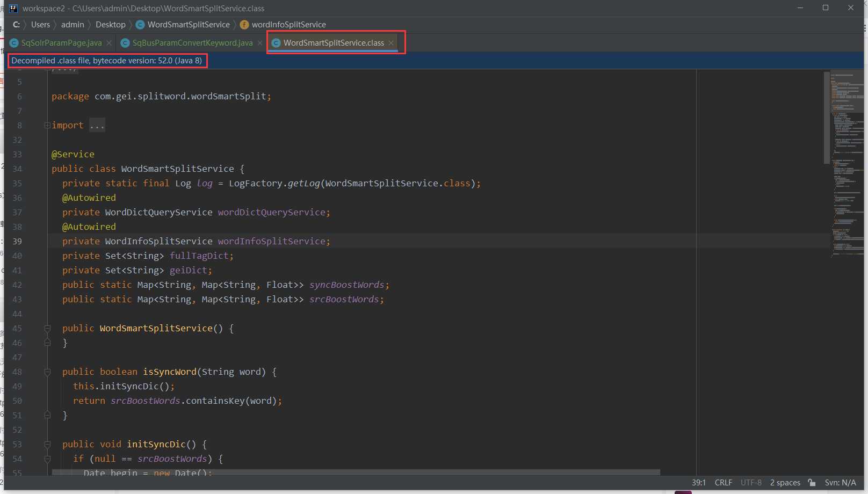Switch to the SqSolrParamPage.java tab
868x494 pixels.
(61, 42)
